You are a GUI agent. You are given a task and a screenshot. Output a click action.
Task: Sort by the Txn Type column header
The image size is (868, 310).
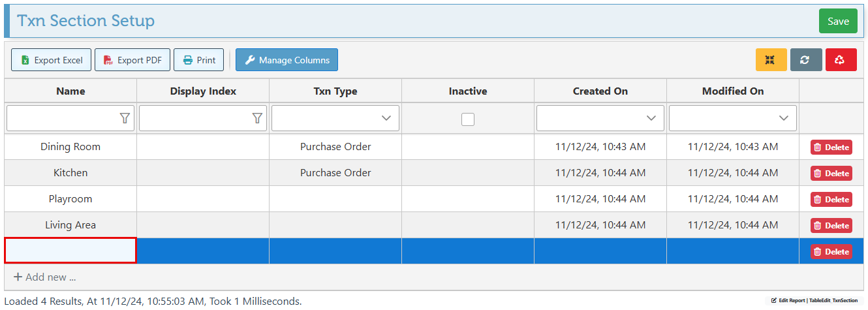point(335,91)
